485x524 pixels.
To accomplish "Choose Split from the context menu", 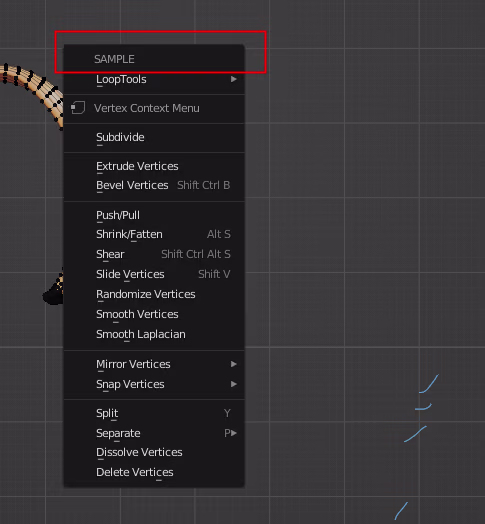I will pos(154,413).
